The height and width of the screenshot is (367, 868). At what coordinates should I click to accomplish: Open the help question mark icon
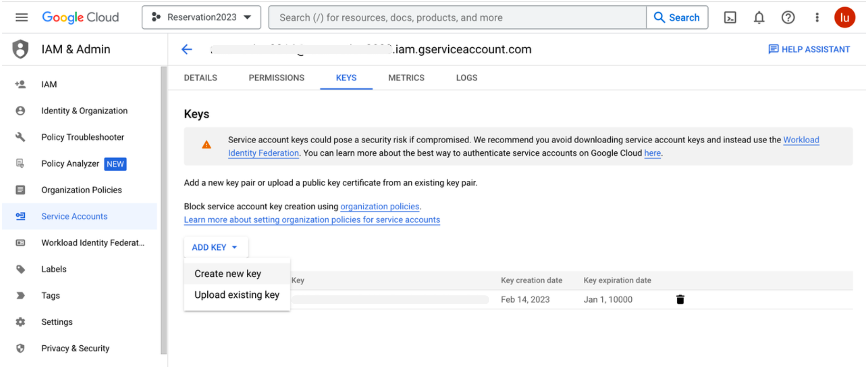788,17
